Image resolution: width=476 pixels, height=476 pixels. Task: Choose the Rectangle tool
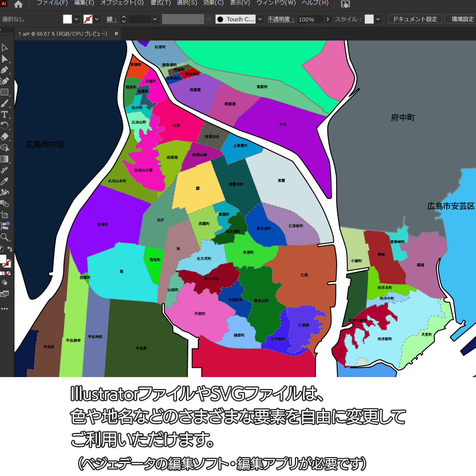pos(5,92)
